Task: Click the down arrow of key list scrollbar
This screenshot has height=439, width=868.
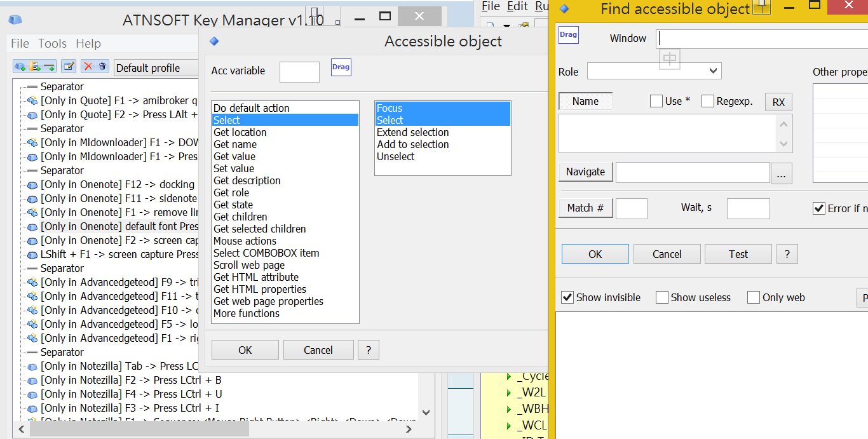Action: pyautogui.click(x=426, y=412)
